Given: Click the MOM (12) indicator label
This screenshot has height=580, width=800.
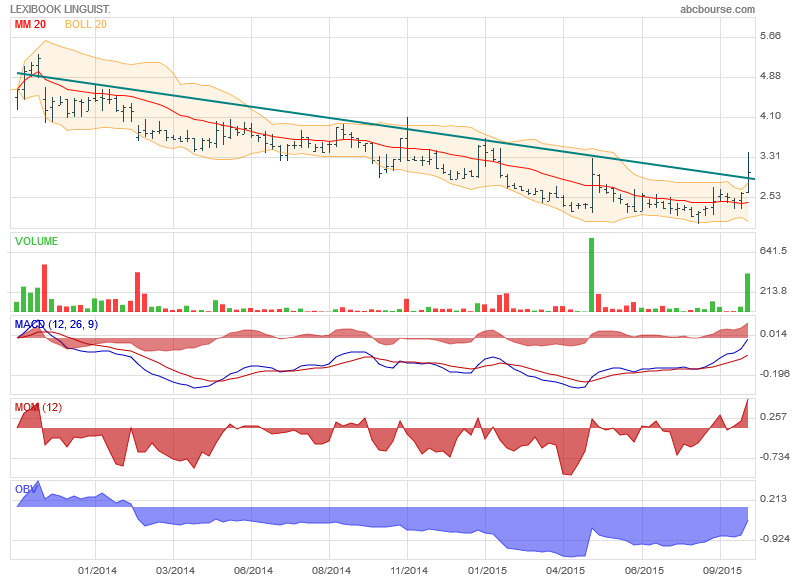Looking at the screenshot, I should [38, 407].
